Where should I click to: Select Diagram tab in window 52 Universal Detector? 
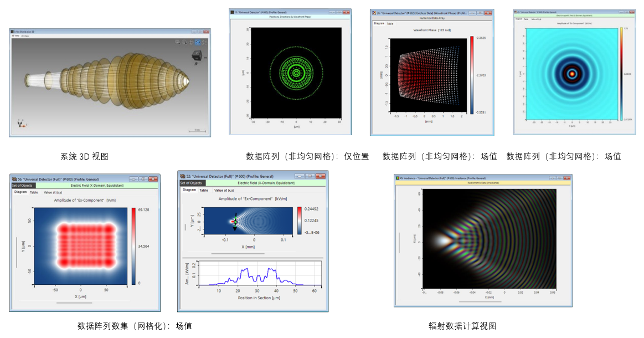pyautogui.click(x=189, y=190)
